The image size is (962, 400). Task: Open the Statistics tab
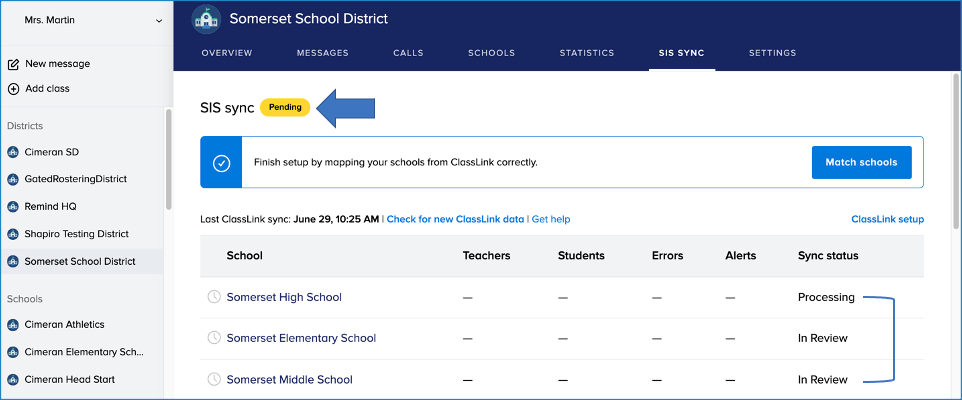(587, 53)
